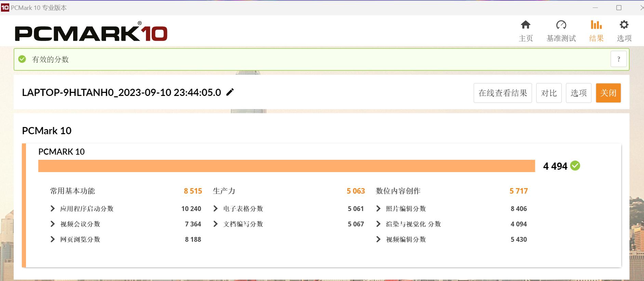Click 常用基本功能 heading
This screenshot has width=644, height=281.
pyautogui.click(x=72, y=191)
